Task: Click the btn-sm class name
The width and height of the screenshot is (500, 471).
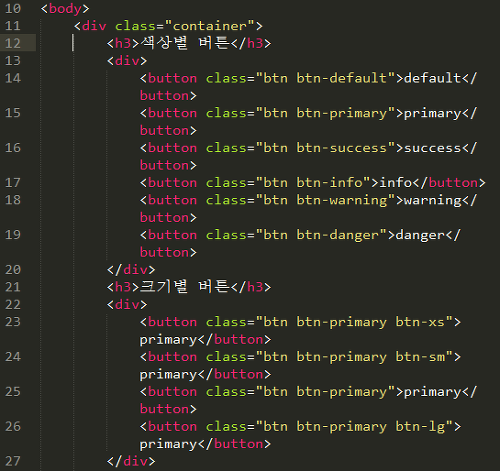Action: 420,357
